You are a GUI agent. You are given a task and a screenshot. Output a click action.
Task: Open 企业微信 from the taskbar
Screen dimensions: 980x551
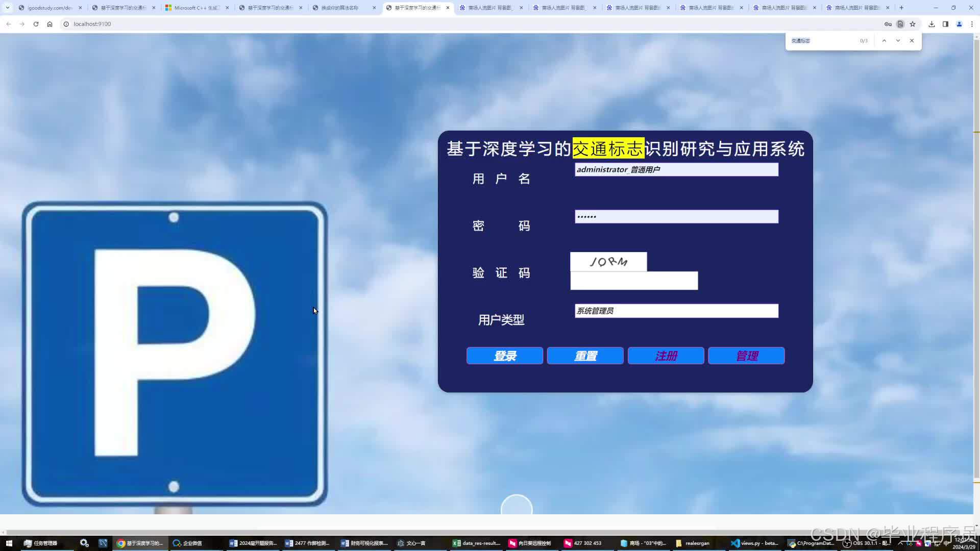pos(187,543)
